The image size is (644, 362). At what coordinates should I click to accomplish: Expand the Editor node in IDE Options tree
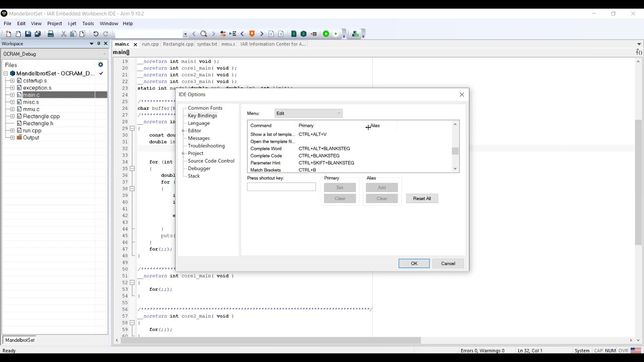184,131
